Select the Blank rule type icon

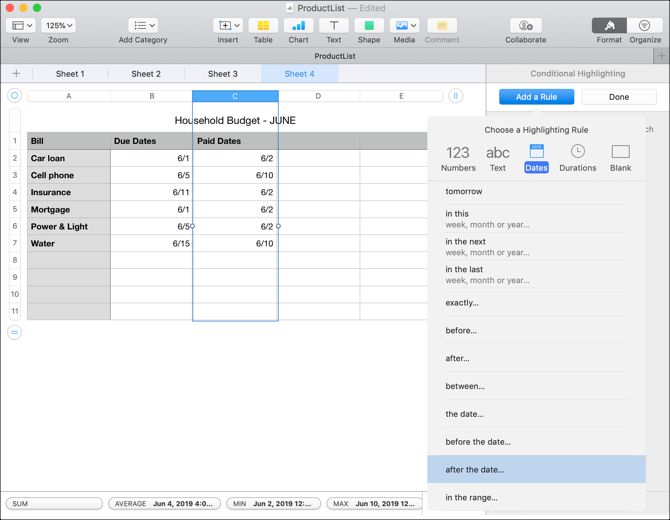(620, 158)
